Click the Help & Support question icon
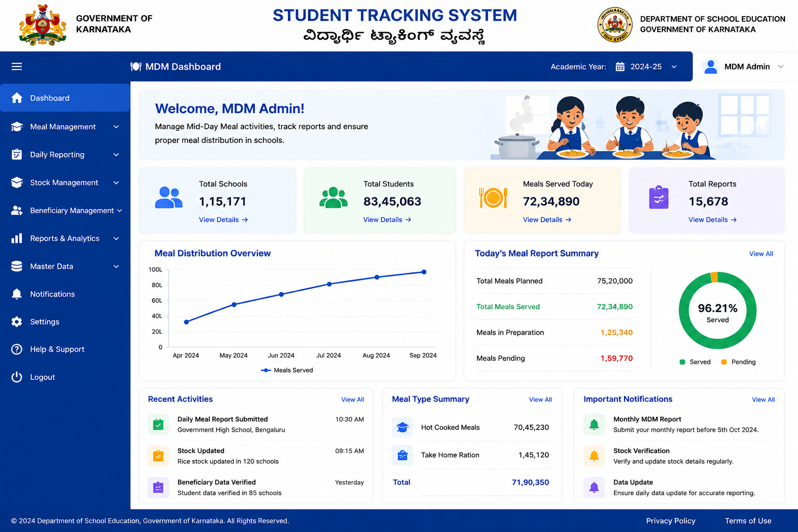 tap(17, 349)
